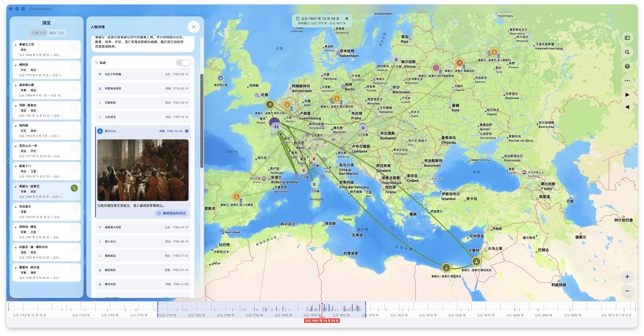Select 雾月政变 trajectory entry
Screen dimensions: 644x336
(143, 284)
